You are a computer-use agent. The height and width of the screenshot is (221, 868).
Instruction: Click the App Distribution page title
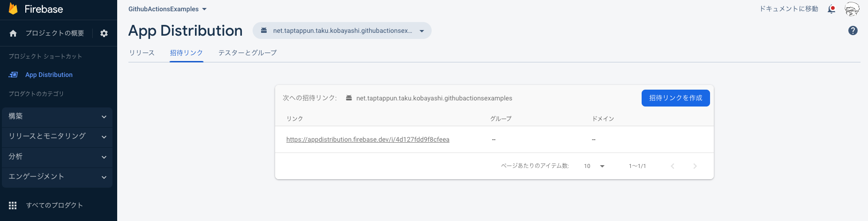(x=186, y=30)
